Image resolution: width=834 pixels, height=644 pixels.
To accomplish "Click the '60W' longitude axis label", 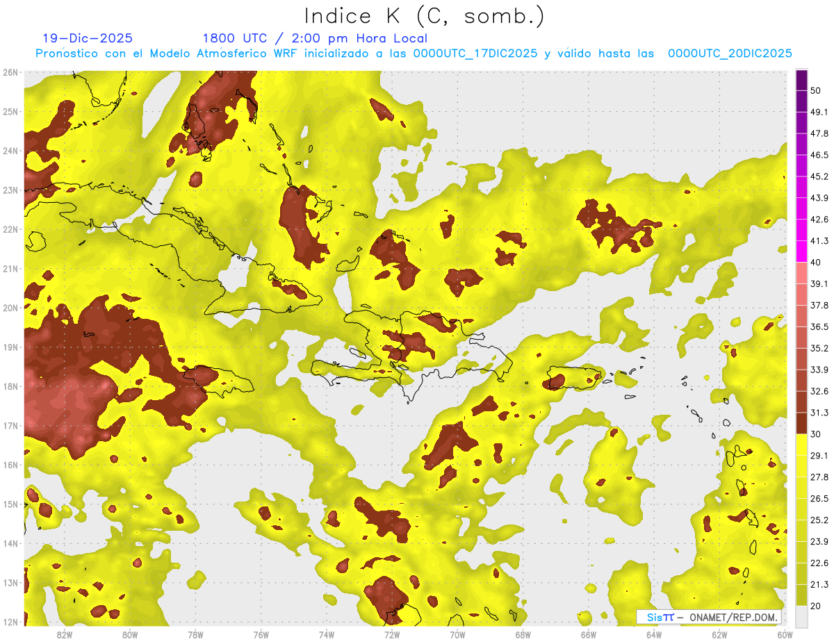I will tap(785, 635).
